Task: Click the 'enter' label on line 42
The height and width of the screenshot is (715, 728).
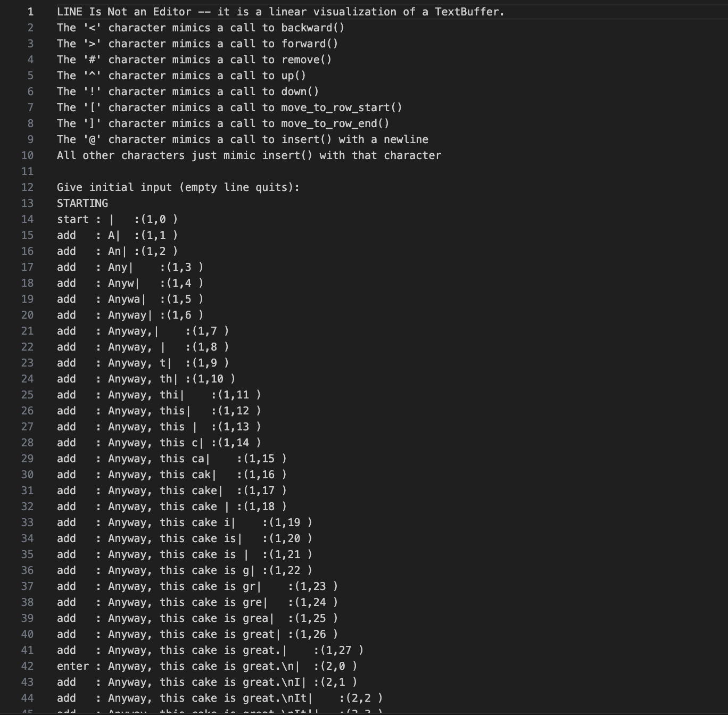Action: tap(73, 666)
